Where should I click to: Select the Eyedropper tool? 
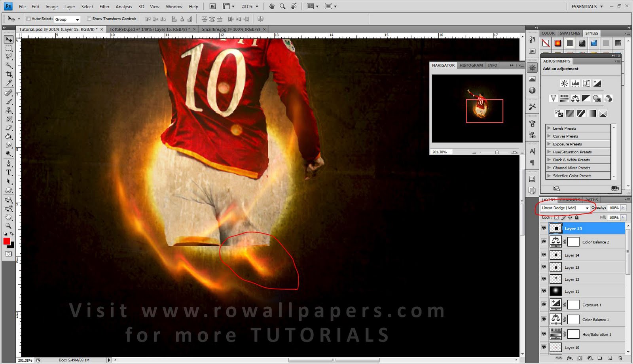pyautogui.click(x=9, y=83)
